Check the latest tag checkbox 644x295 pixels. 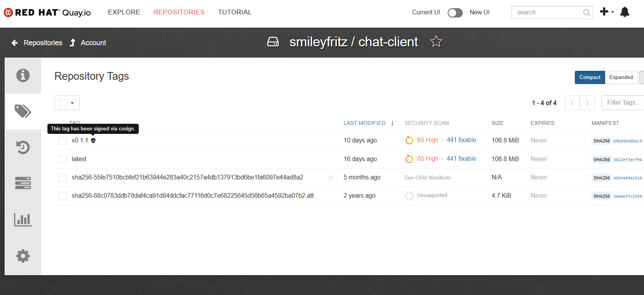(63, 160)
